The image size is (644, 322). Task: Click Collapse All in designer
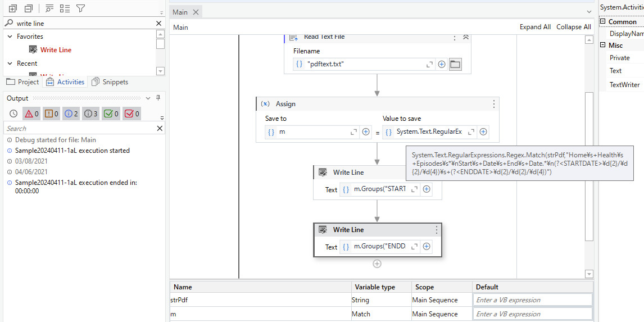(574, 27)
